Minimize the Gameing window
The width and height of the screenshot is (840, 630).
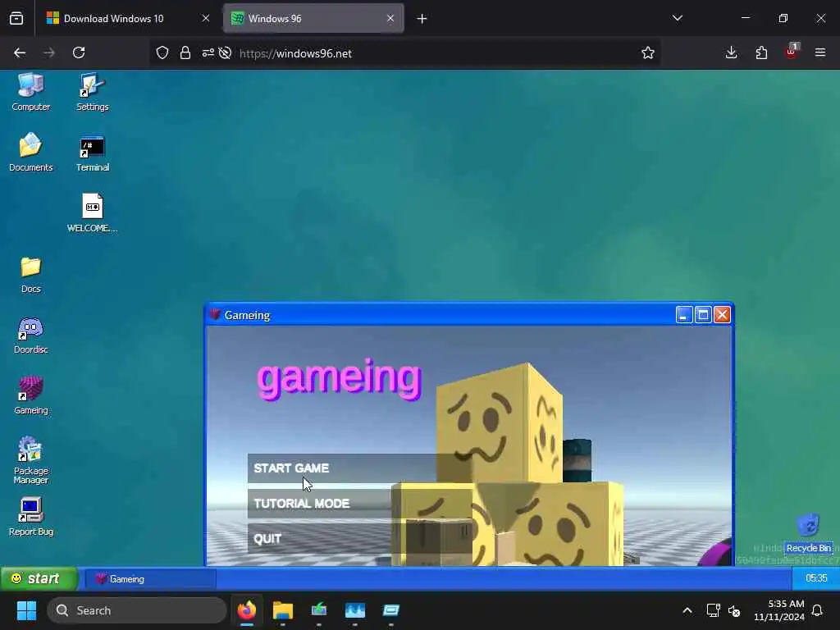[684, 315]
